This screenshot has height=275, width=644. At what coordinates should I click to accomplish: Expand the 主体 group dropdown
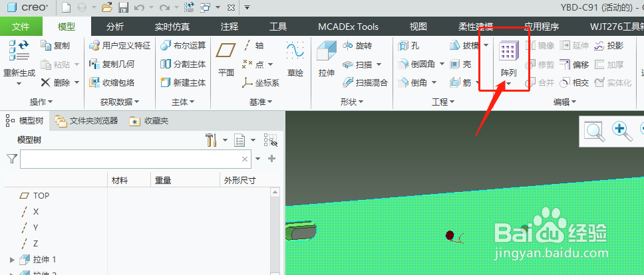[x=183, y=101]
